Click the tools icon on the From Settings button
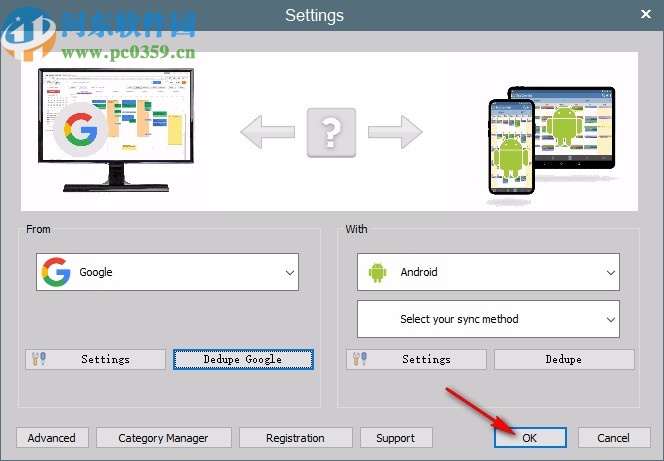Image resolution: width=664 pixels, height=461 pixels. click(x=39, y=359)
